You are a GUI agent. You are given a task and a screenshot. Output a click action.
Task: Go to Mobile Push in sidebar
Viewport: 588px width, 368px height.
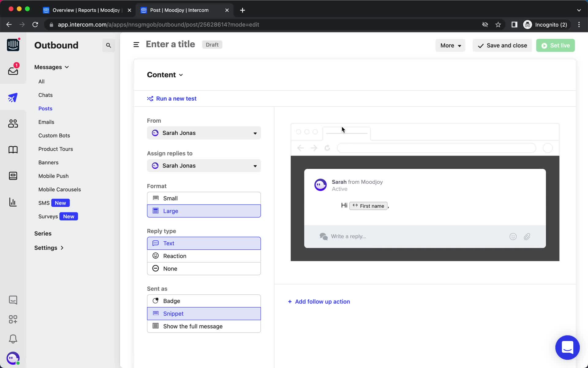pos(53,176)
